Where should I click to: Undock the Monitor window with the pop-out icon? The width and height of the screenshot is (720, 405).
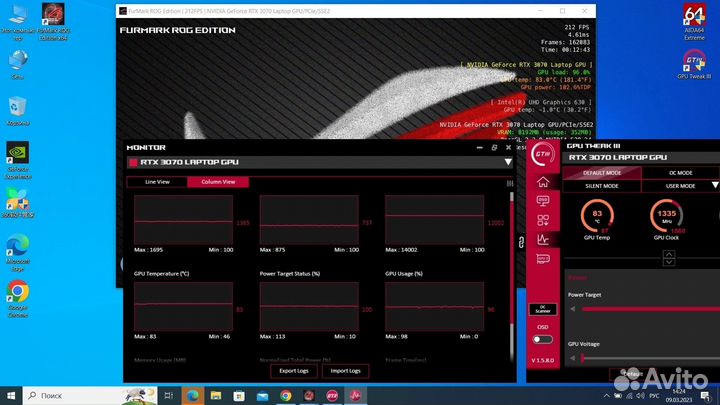coord(494,147)
